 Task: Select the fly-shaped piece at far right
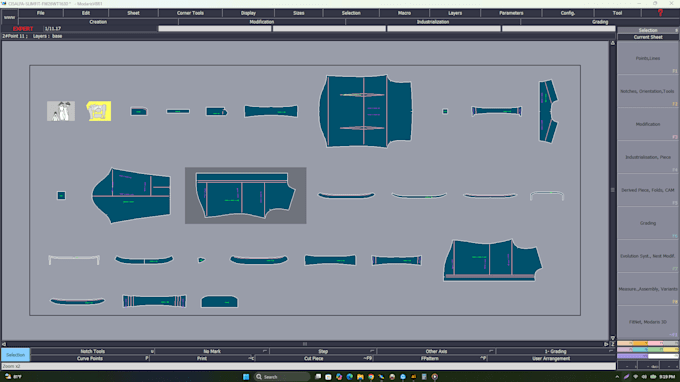(548, 111)
